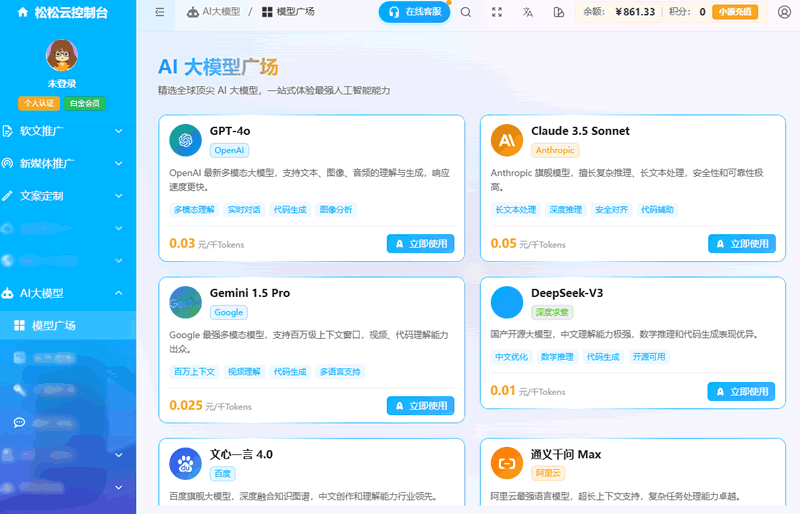Click the robot icon in the AI大模型 breadcrumb
Image resolution: width=800 pixels, height=514 pixels.
point(193,12)
